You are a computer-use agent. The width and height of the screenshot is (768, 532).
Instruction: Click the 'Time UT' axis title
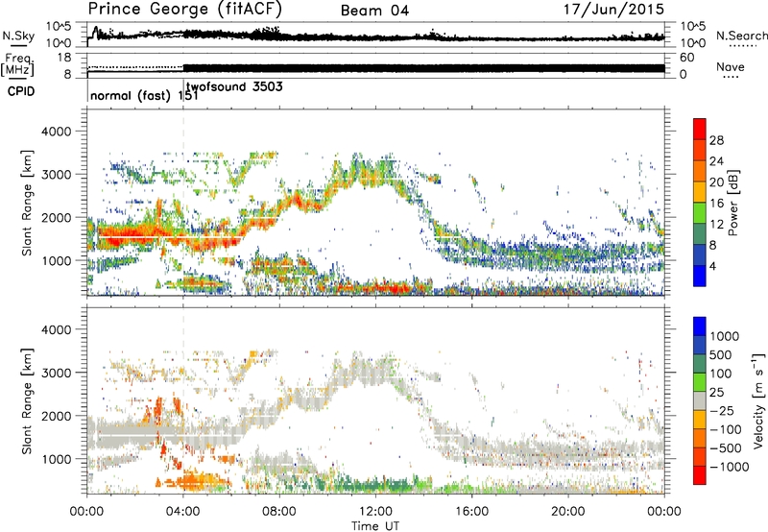pos(375,526)
